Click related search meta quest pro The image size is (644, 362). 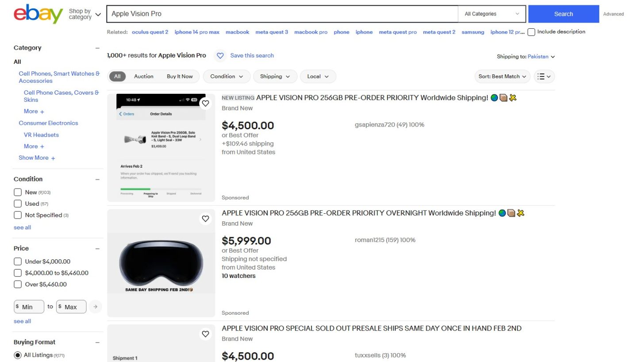(x=398, y=32)
